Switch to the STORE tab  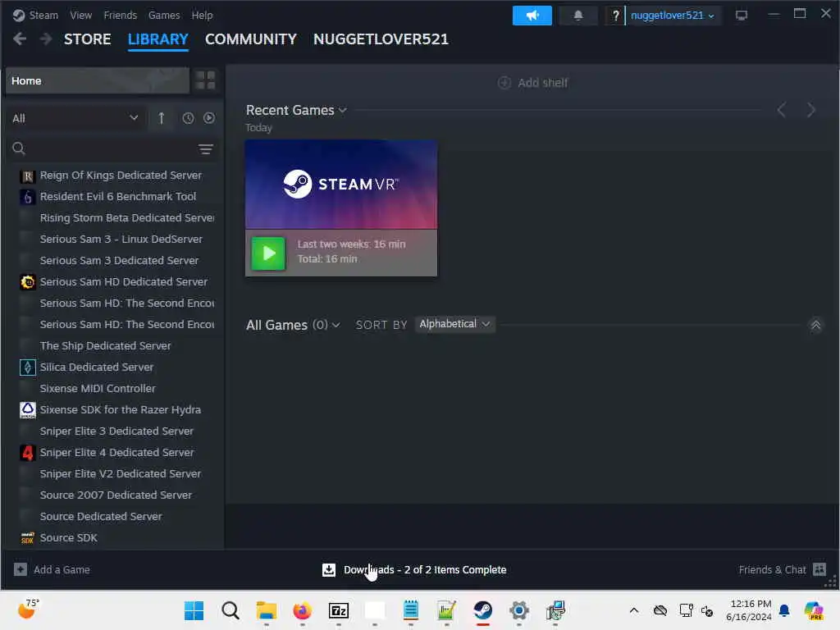coord(87,39)
